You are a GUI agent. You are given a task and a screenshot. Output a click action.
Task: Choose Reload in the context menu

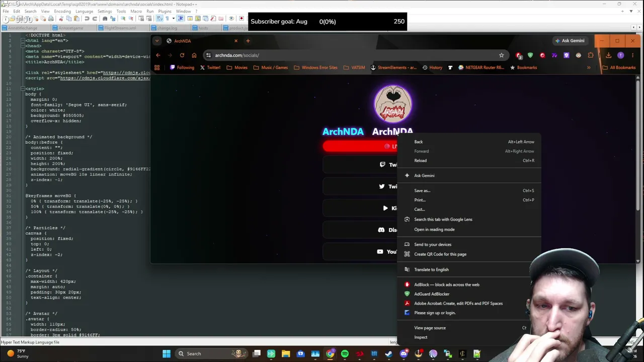pyautogui.click(x=469, y=160)
